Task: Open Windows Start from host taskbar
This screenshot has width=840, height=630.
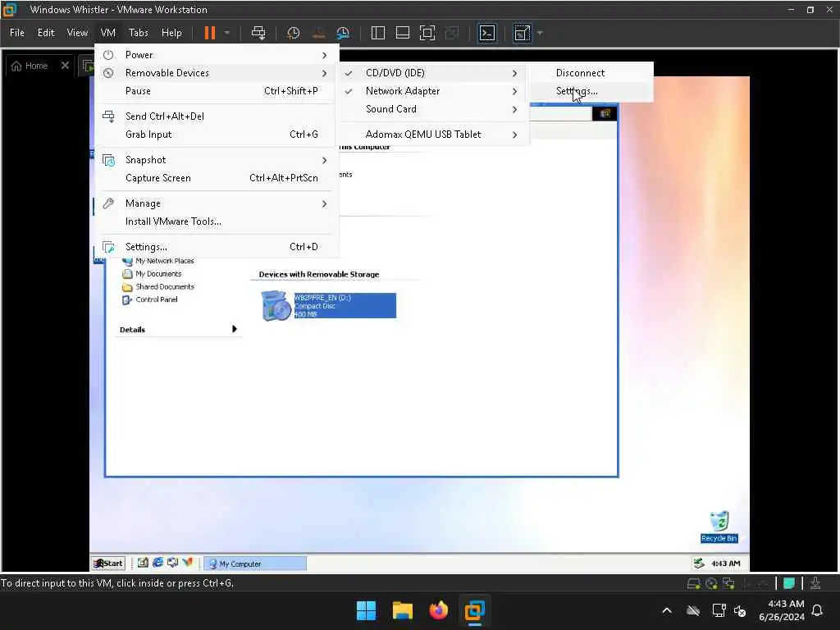Action: click(367, 610)
